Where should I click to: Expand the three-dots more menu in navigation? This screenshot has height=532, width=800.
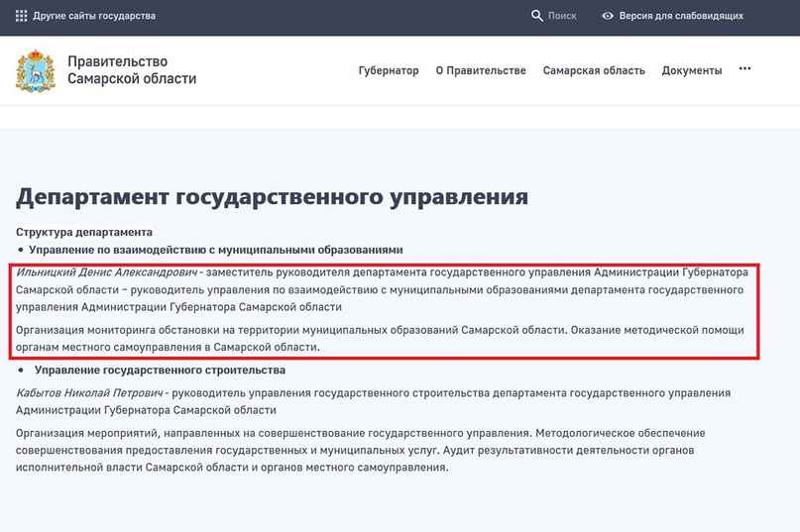(745, 69)
